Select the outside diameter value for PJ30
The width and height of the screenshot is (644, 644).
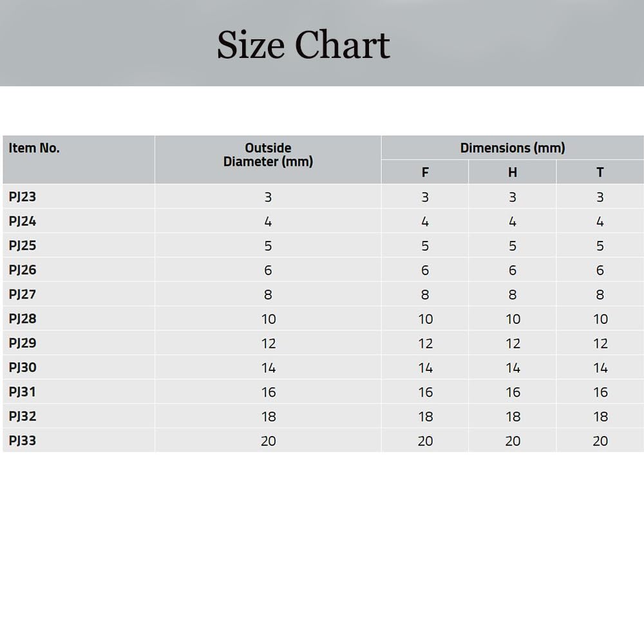tap(269, 368)
